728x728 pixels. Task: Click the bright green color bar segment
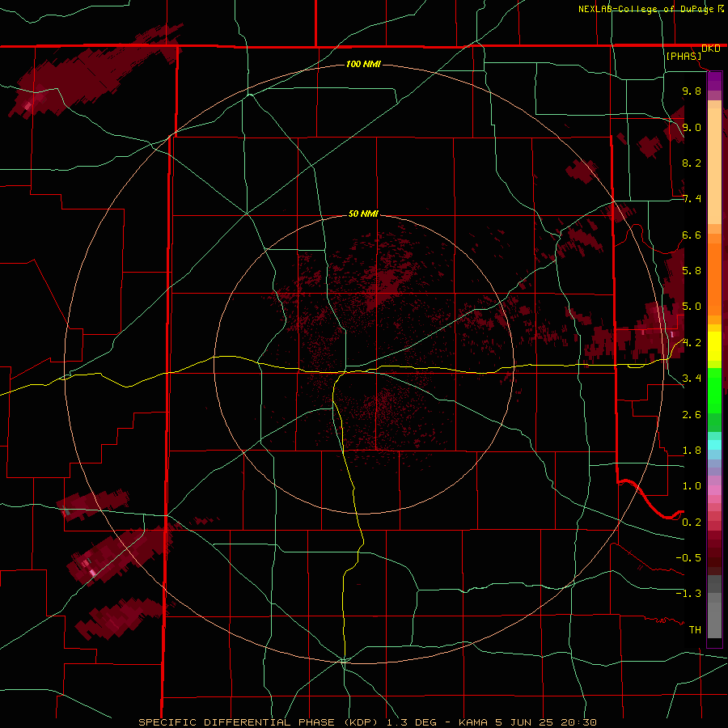(714, 390)
